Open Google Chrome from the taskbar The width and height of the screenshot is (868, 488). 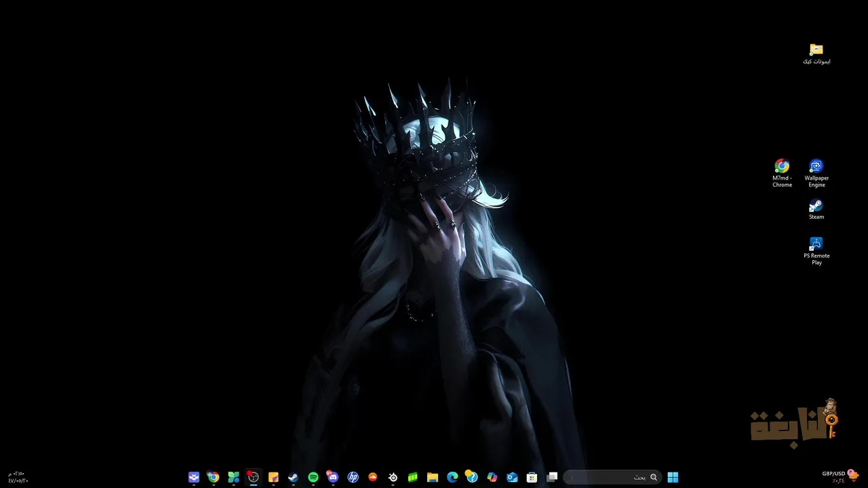coord(213,477)
